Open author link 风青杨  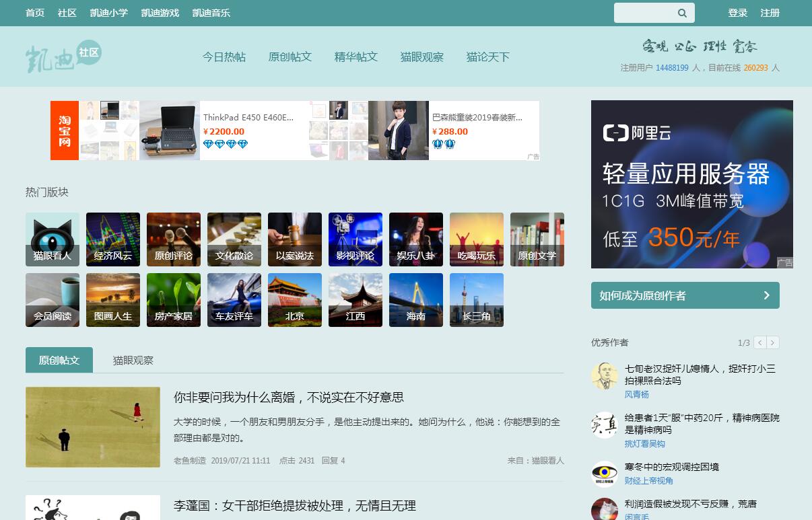pyautogui.click(x=636, y=395)
